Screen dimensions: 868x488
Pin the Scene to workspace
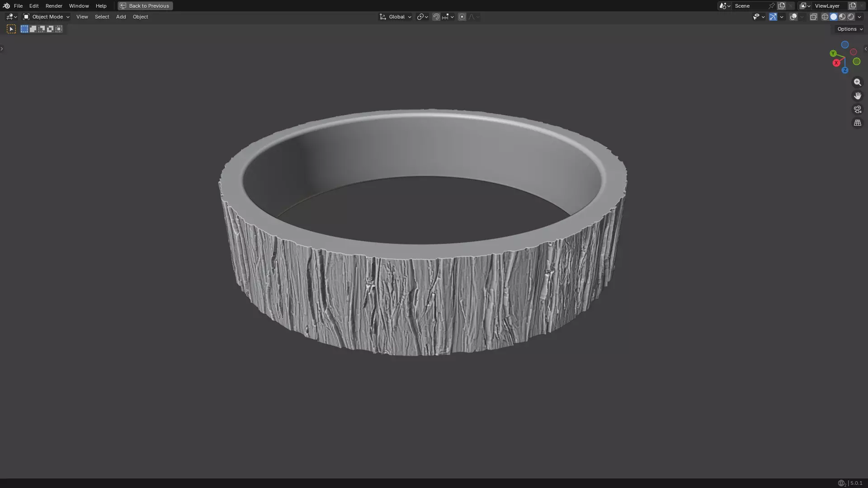click(x=771, y=6)
